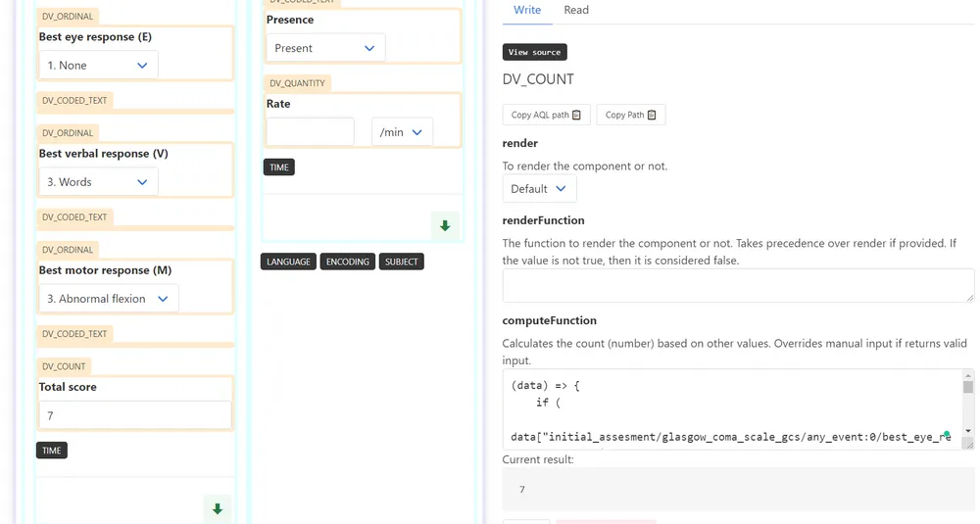The width and height of the screenshot is (980, 524).
Task: Click the ENCODING tag button
Action: click(x=348, y=262)
